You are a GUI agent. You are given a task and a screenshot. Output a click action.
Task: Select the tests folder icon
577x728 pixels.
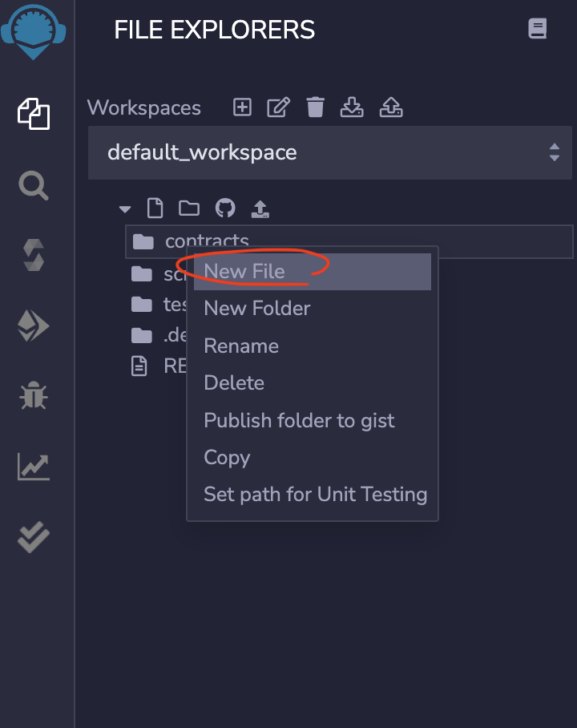(142, 305)
